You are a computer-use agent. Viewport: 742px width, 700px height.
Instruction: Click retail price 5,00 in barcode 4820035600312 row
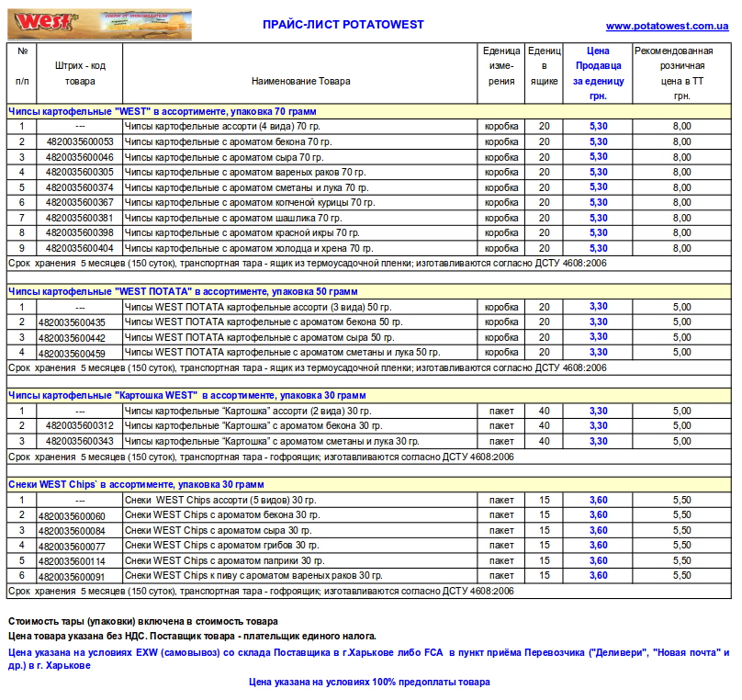coord(682,426)
